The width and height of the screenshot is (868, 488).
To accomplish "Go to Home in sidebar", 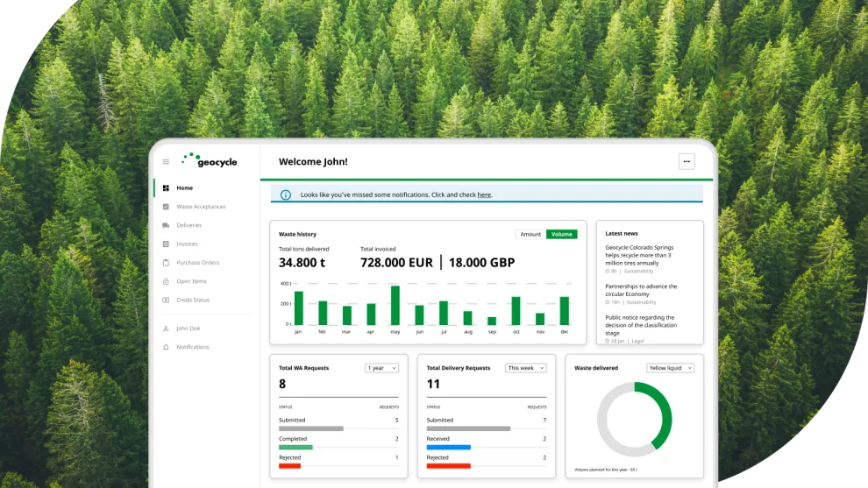I will click(x=185, y=188).
